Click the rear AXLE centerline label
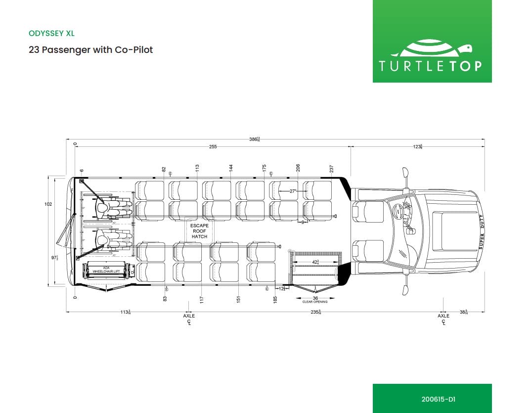The width and height of the screenshot is (532, 413). pos(189,318)
